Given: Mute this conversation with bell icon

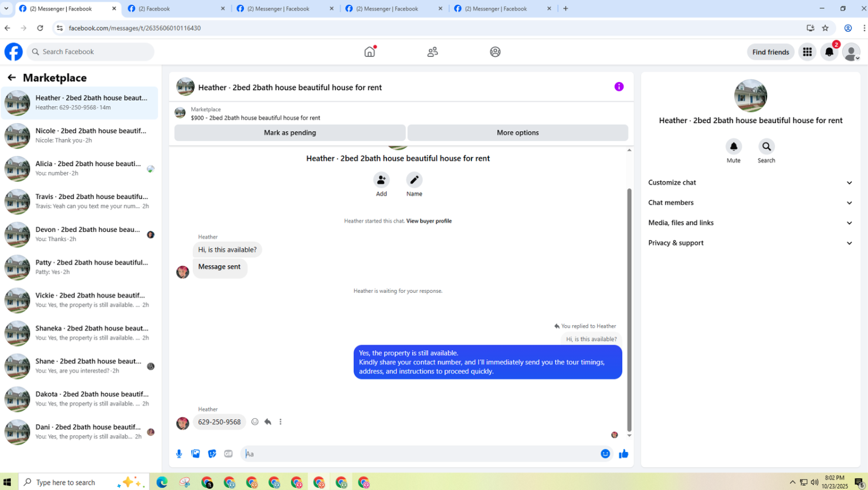Looking at the screenshot, I should [x=733, y=146].
